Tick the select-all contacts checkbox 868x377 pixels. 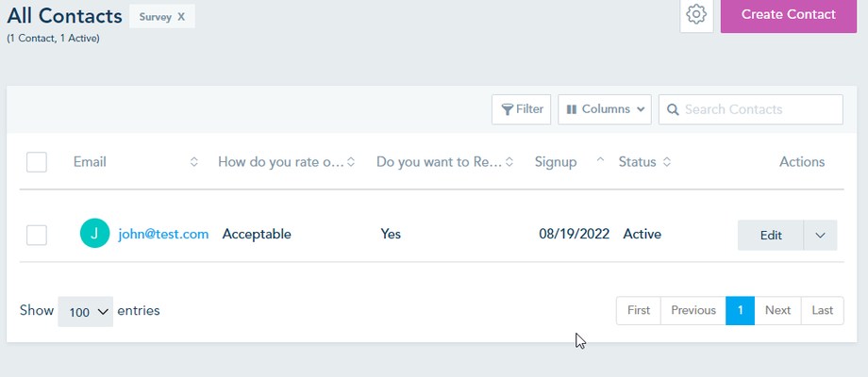click(x=37, y=162)
